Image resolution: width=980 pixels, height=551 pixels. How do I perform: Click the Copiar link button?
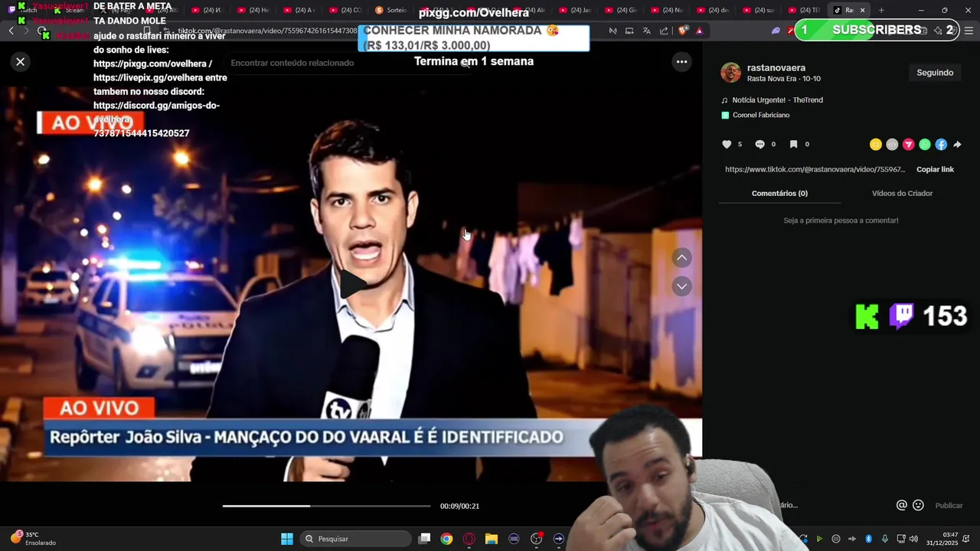tap(935, 169)
